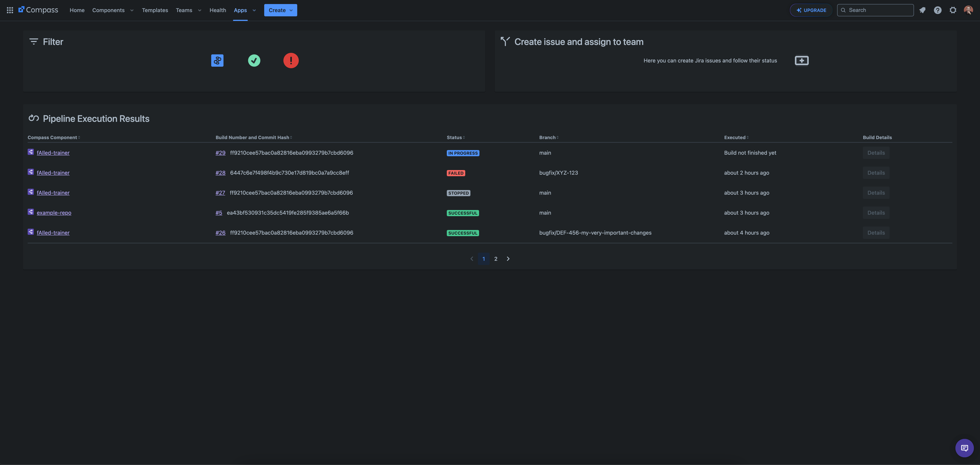
Task: Toggle the green successful builds filter
Action: 254,61
